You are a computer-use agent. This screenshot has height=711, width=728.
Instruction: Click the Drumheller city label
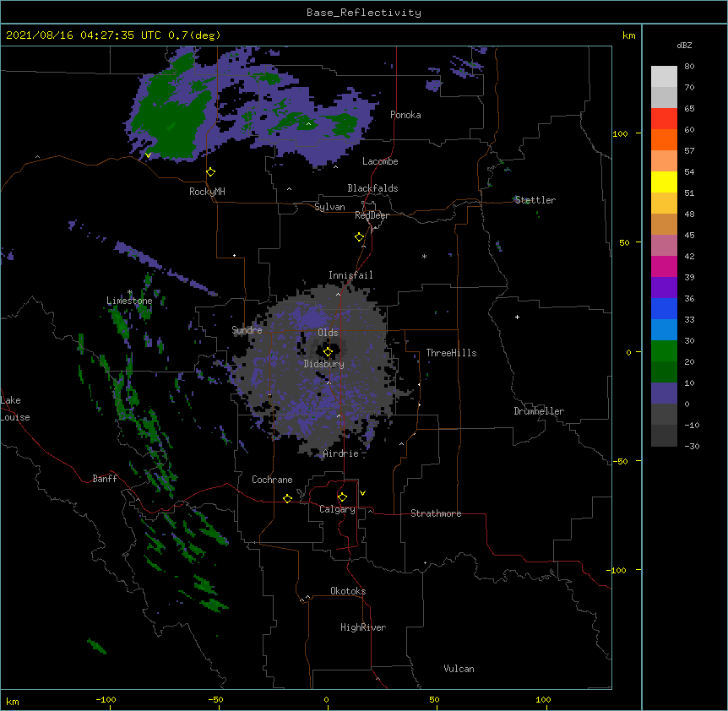[x=539, y=411]
